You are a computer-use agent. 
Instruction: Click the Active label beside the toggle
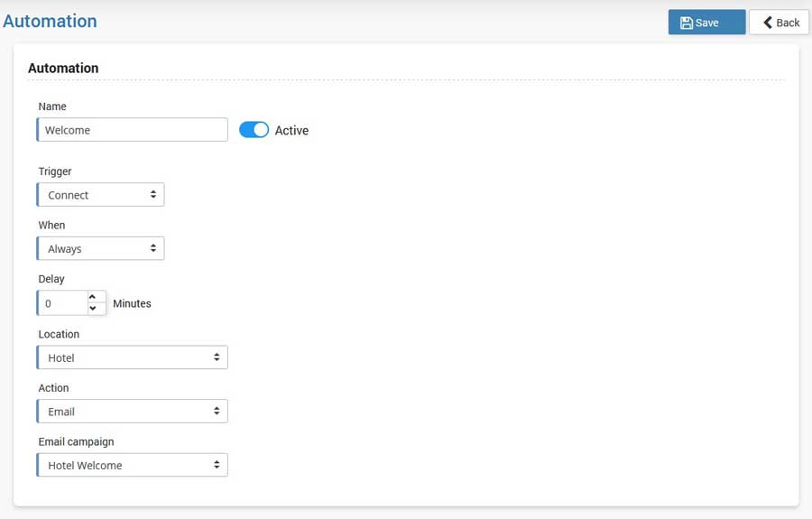coord(291,131)
